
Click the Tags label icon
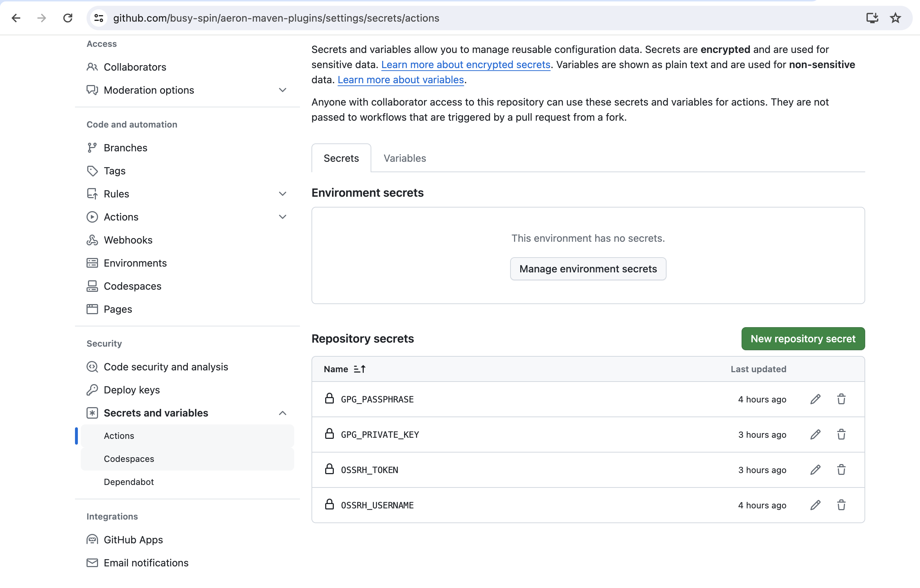point(92,171)
